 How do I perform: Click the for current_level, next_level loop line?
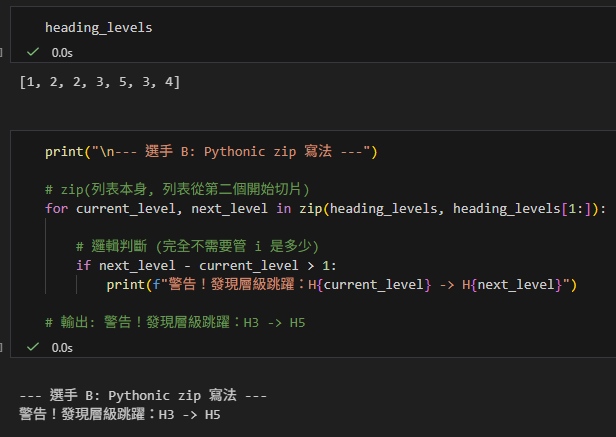(325, 208)
